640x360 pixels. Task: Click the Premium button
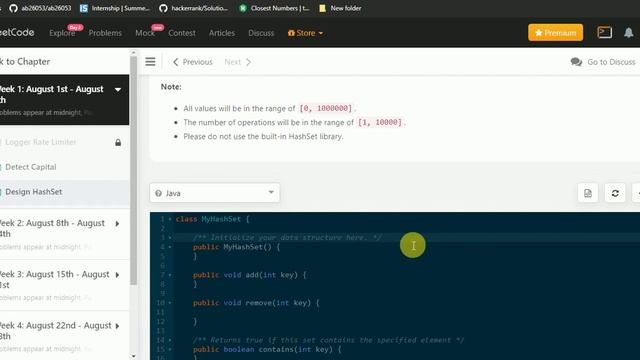point(556,33)
